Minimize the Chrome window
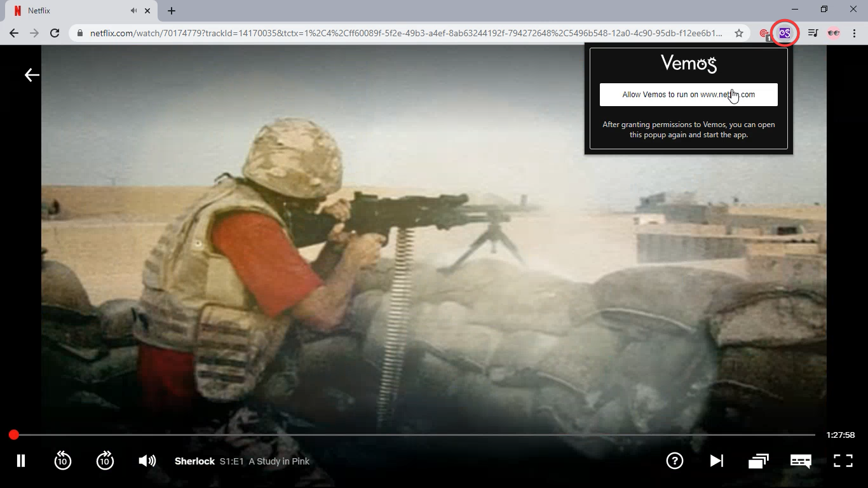Image resolution: width=868 pixels, height=488 pixels. click(795, 10)
